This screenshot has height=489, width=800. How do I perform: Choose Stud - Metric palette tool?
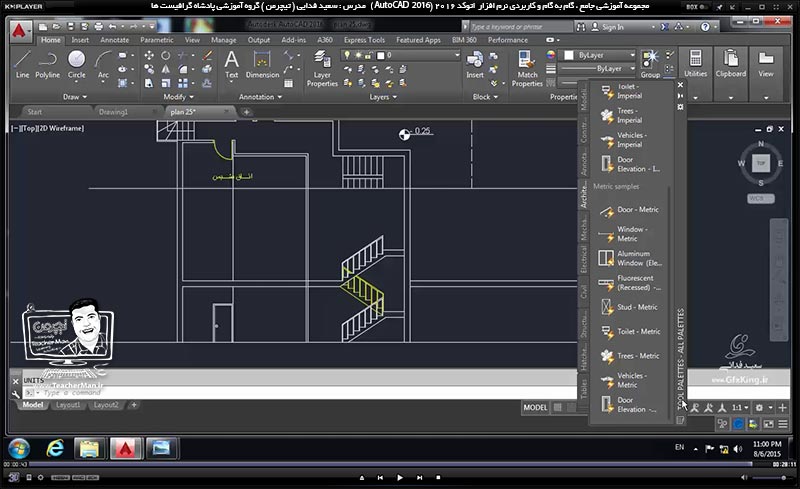tap(629, 307)
